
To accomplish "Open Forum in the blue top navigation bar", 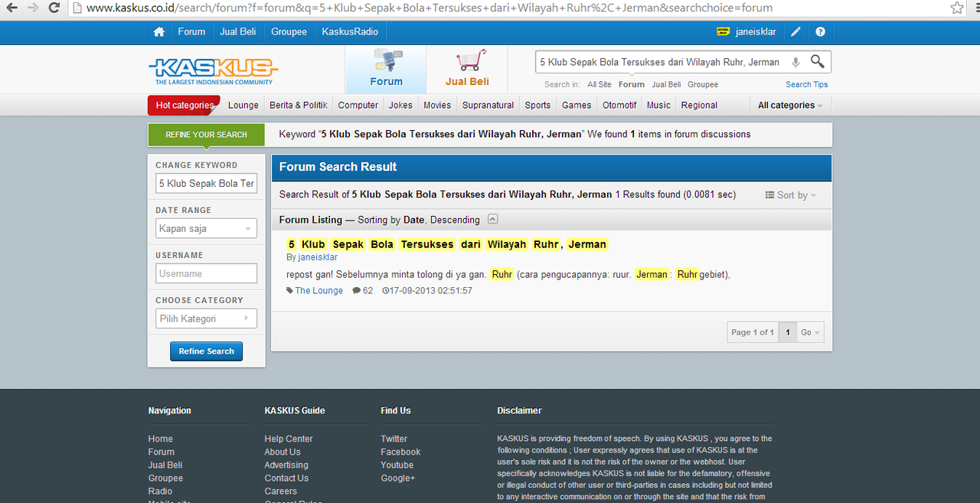I will [x=191, y=32].
